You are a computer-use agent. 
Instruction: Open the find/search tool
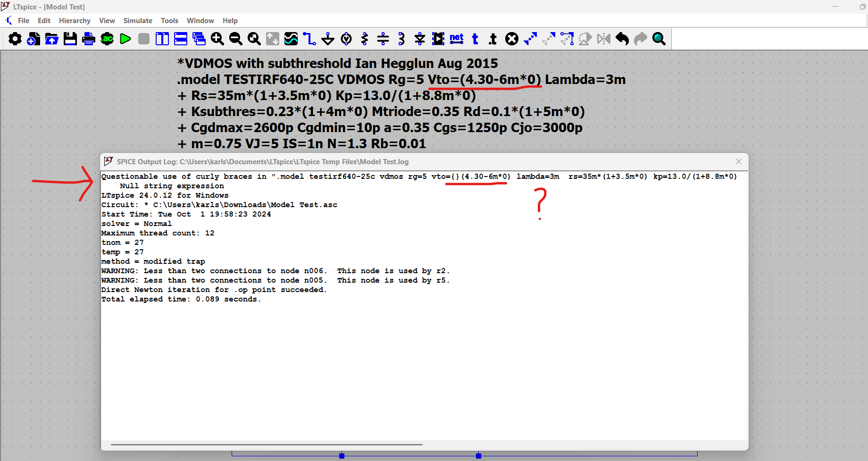pyautogui.click(x=659, y=39)
